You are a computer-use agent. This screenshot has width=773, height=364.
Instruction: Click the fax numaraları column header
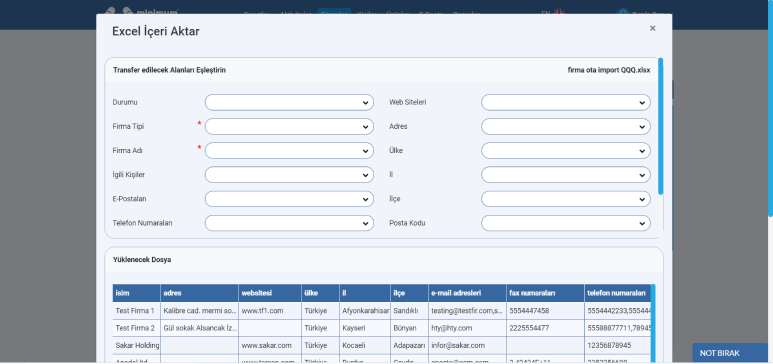[x=545, y=293]
